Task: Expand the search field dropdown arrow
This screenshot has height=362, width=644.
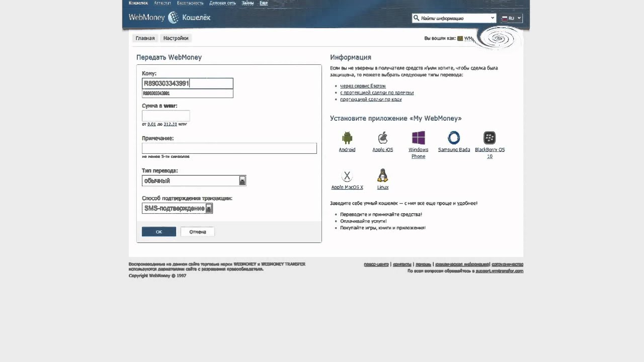Action: (x=493, y=18)
